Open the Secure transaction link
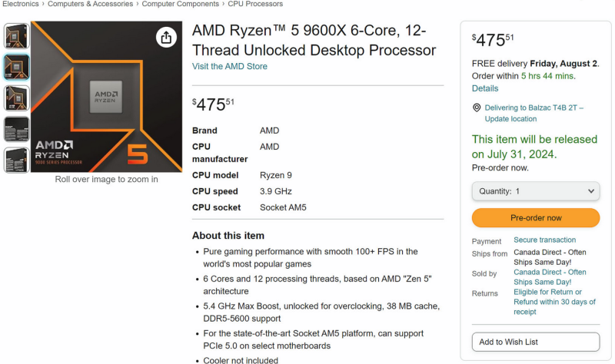Viewport: 615px width, 364px height. click(544, 240)
